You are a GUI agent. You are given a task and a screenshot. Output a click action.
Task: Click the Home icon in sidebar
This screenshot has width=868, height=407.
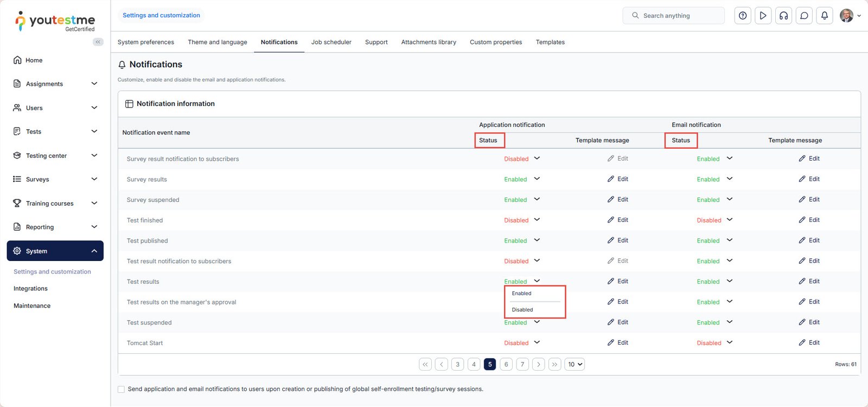tap(17, 60)
